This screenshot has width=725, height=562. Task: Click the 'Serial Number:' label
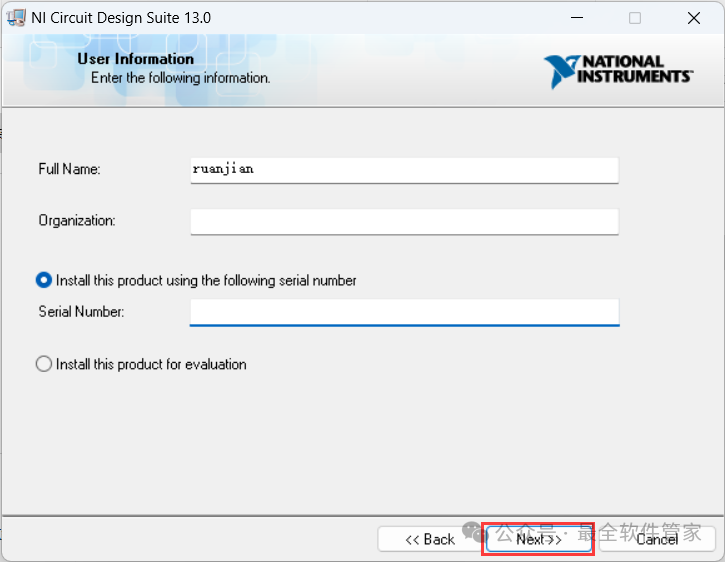pyautogui.click(x=81, y=311)
